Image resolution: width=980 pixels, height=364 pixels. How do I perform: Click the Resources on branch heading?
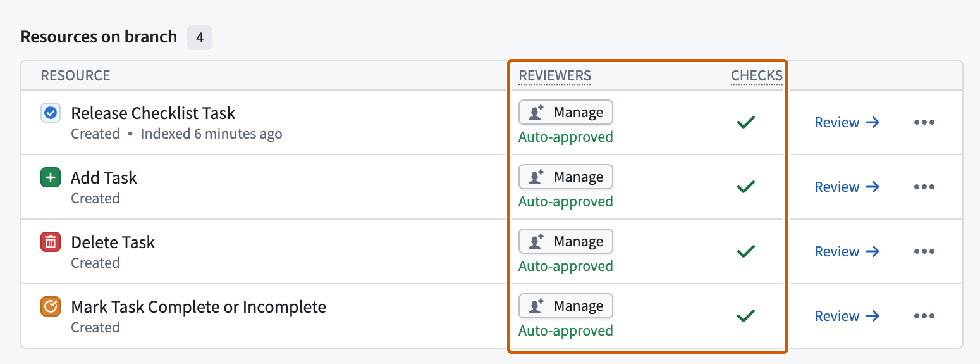click(99, 37)
